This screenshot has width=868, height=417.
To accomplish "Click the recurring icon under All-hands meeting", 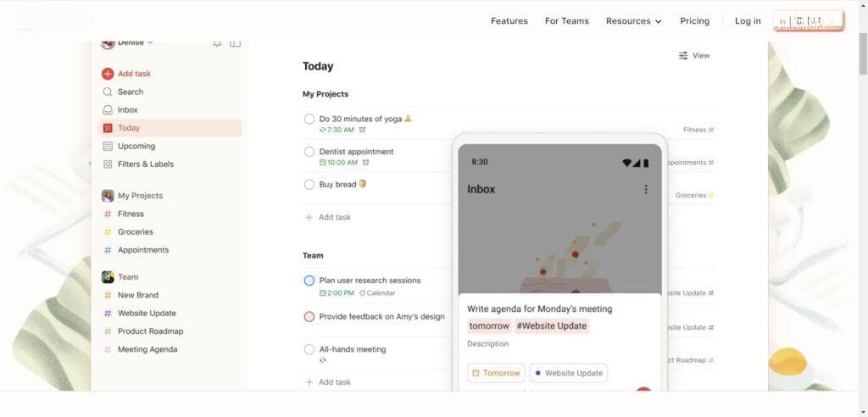I will [x=323, y=360].
